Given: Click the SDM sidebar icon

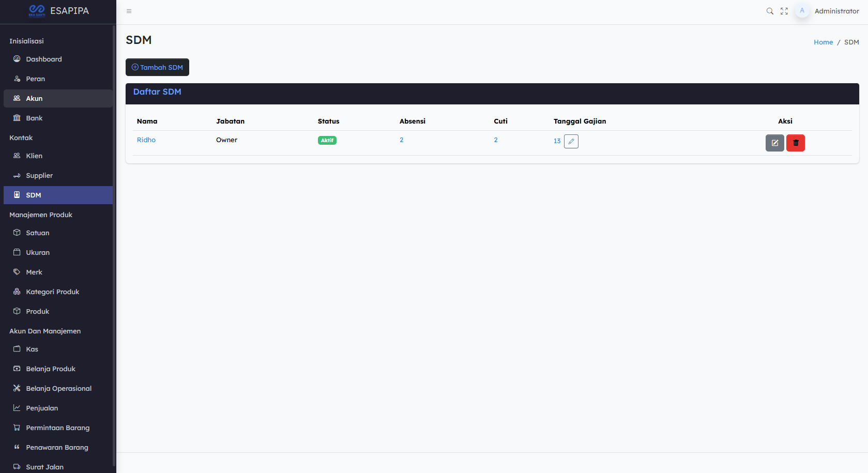Looking at the screenshot, I should pyautogui.click(x=17, y=195).
